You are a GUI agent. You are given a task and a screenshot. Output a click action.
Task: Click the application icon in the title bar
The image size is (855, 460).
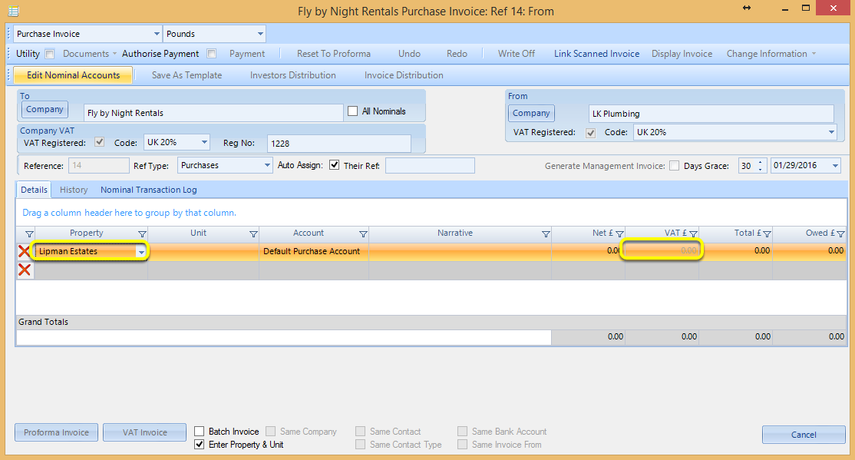point(14,10)
